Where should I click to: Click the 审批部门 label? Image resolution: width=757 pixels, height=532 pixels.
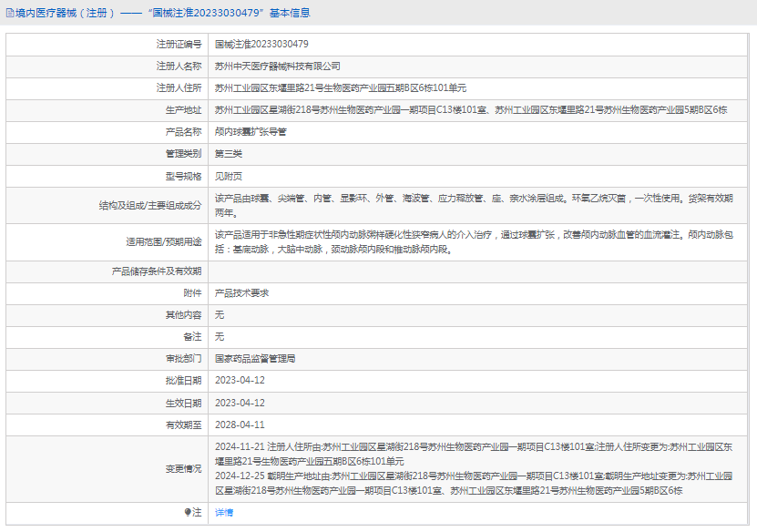(183, 359)
